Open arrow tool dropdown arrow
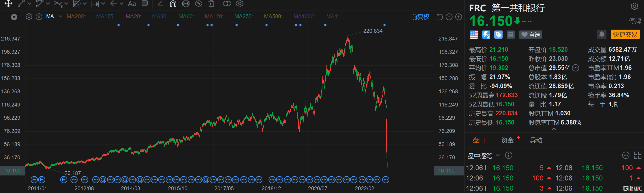 click(121, 3)
